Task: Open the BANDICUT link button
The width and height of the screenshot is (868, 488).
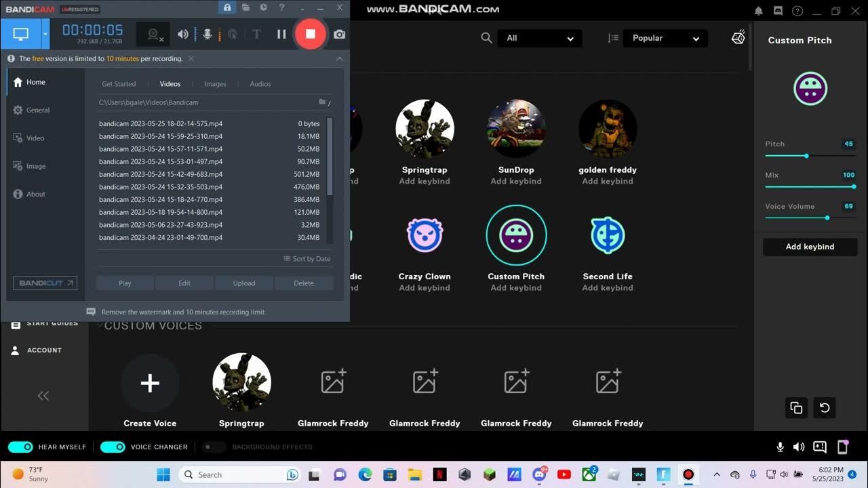Action: click(x=45, y=283)
